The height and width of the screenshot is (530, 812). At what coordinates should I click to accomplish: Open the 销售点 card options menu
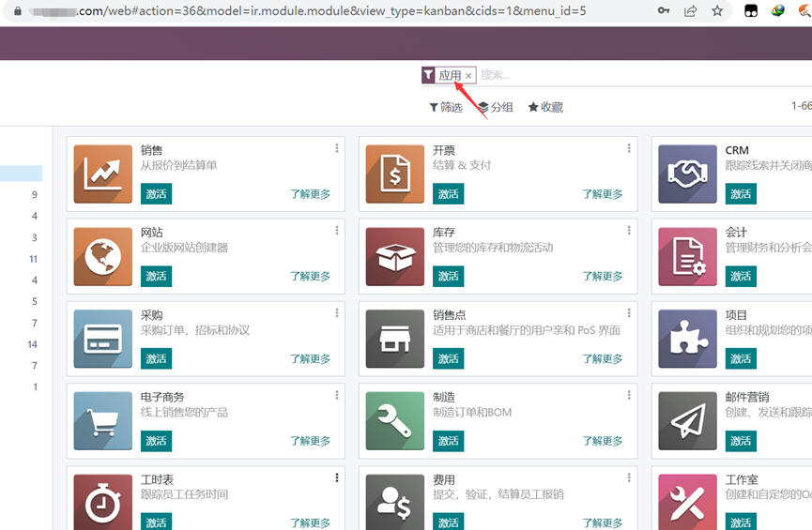[629, 312]
